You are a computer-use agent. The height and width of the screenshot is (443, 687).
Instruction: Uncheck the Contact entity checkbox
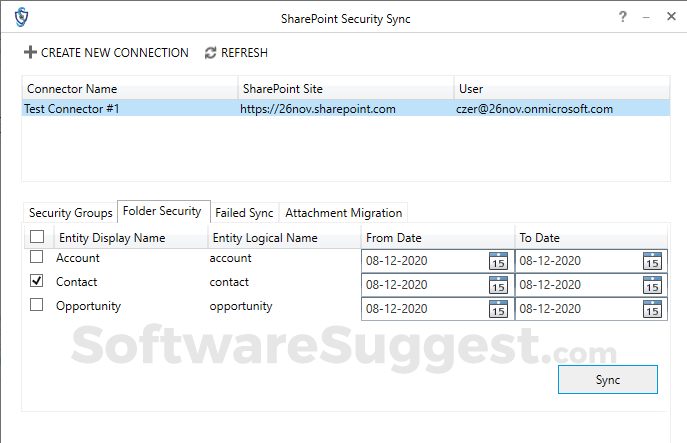click(x=37, y=281)
